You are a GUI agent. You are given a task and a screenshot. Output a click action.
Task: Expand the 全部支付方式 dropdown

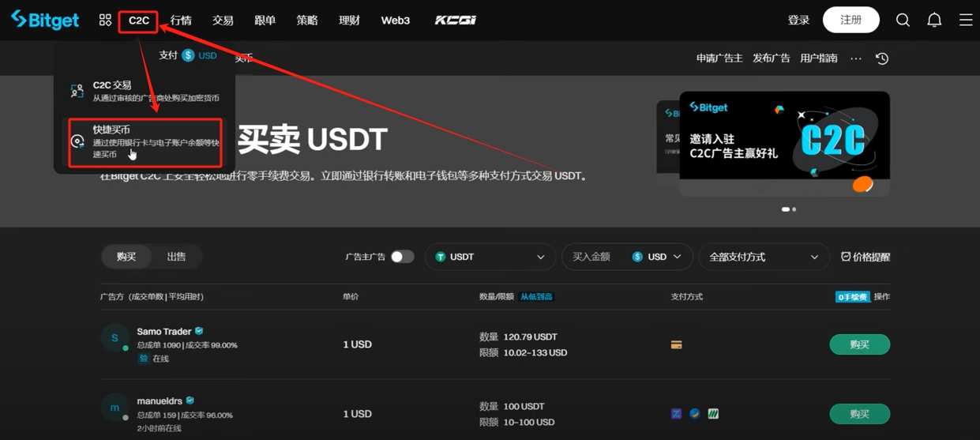tap(764, 257)
